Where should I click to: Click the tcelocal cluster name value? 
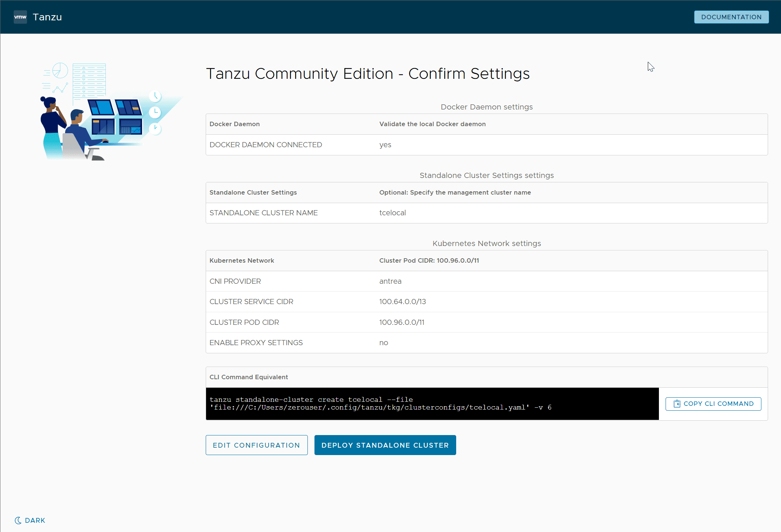pyautogui.click(x=393, y=213)
